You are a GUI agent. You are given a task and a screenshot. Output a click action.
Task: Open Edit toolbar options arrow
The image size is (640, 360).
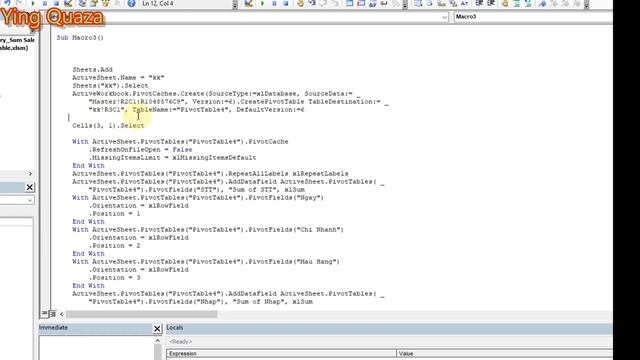pyautogui.click(x=587, y=4)
